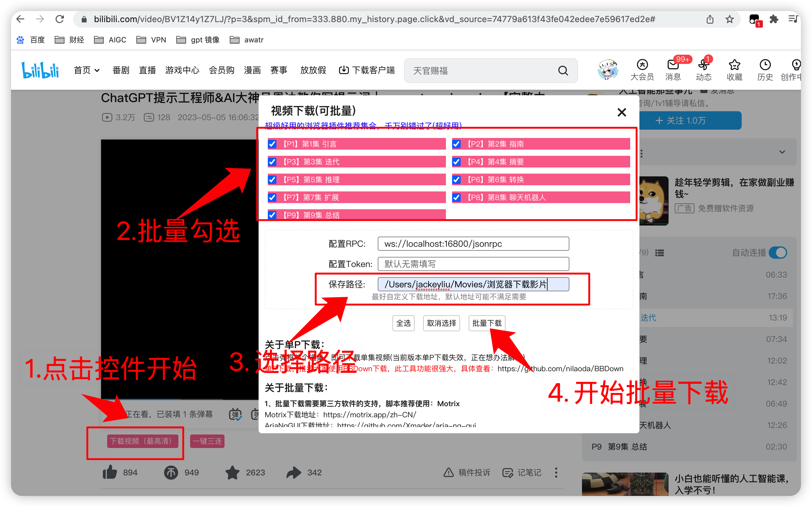The image size is (812, 507).
Task: Toggle the playlist list-view icon
Action: (659, 253)
